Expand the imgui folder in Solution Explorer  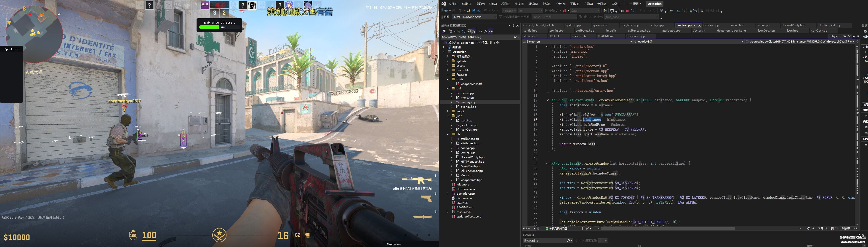tap(448, 111)
